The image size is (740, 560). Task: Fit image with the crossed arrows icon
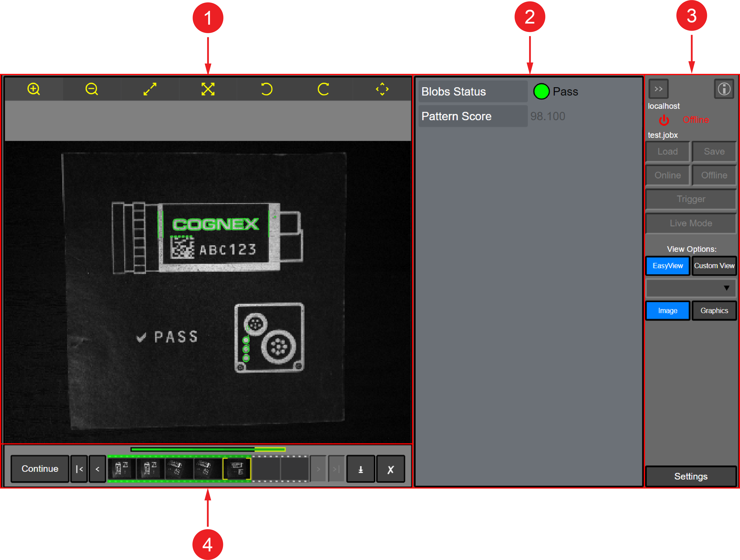tap(208, 89)
